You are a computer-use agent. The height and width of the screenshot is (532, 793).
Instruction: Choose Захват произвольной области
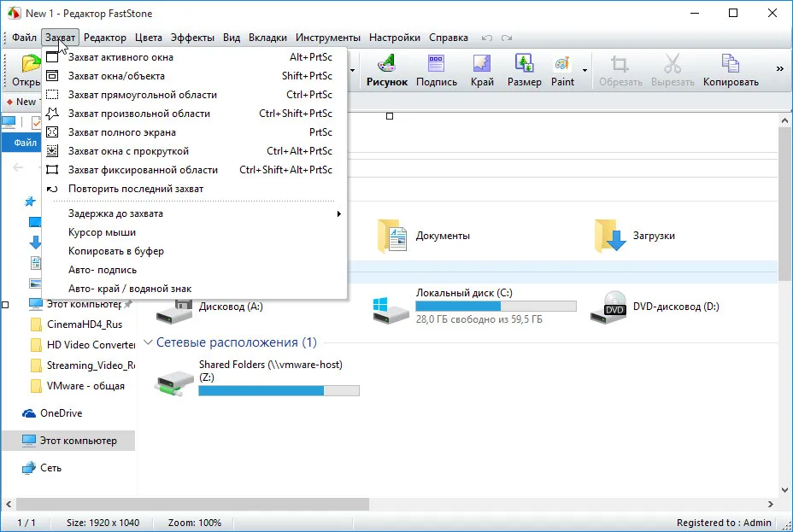(x=194, y=114)
